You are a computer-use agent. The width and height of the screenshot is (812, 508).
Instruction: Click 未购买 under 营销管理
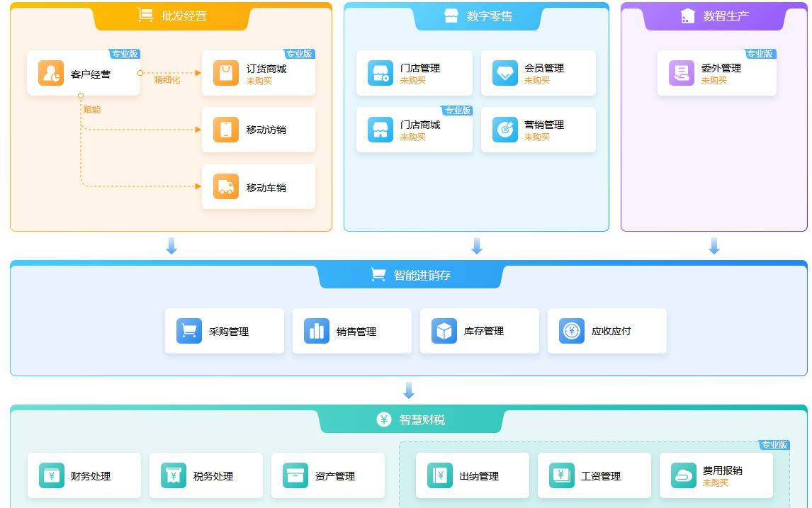point(537,137)
